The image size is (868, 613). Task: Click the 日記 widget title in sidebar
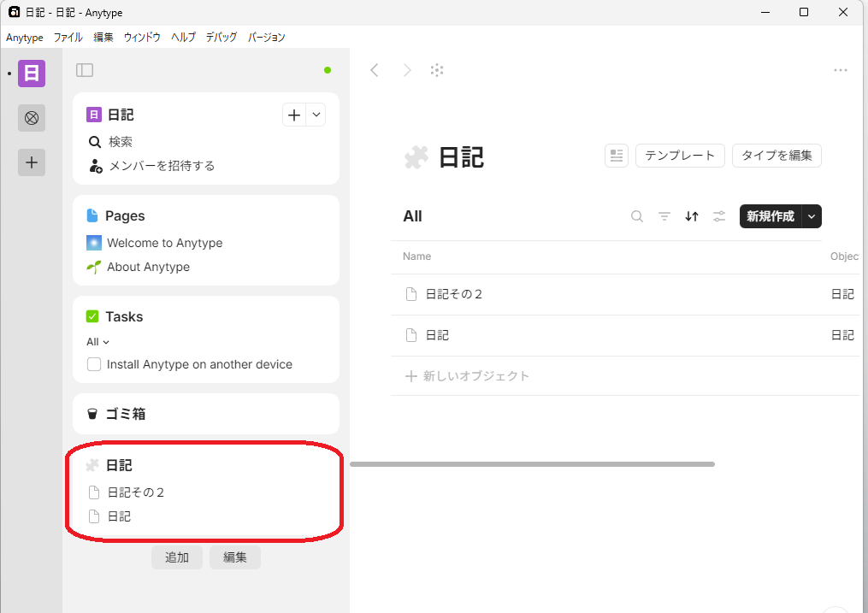[x=119, y=465]
